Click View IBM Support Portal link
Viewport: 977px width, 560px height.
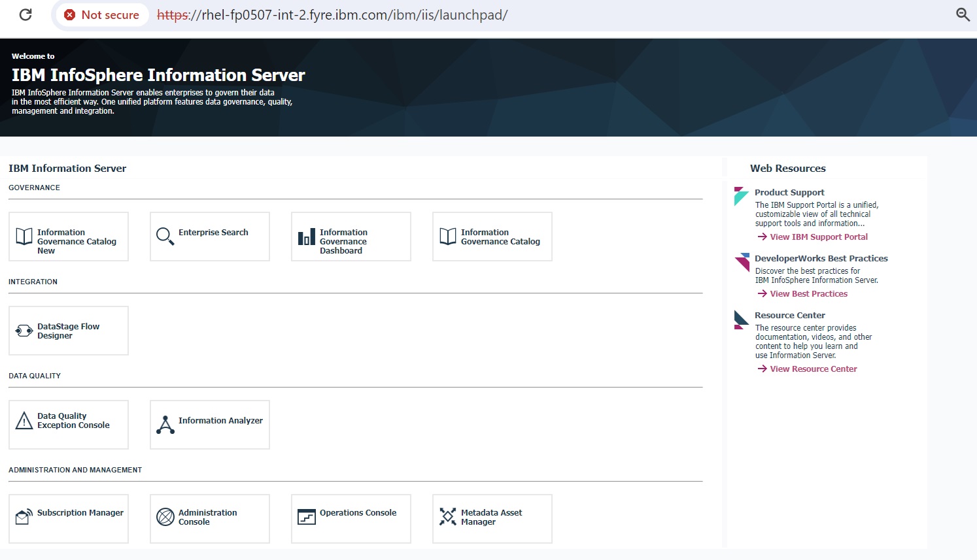pos(819,237)
